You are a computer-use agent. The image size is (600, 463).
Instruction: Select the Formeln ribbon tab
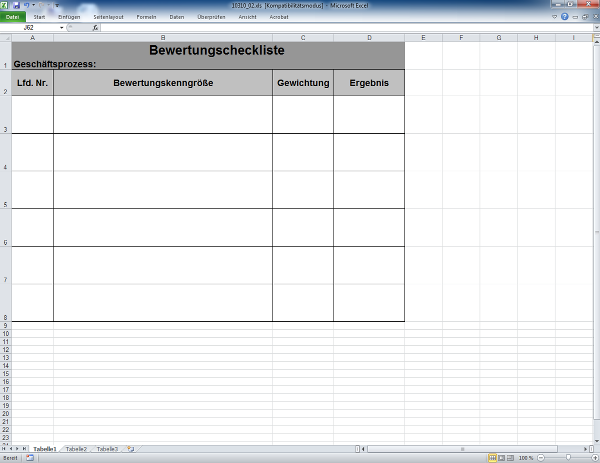pos(146,17)
